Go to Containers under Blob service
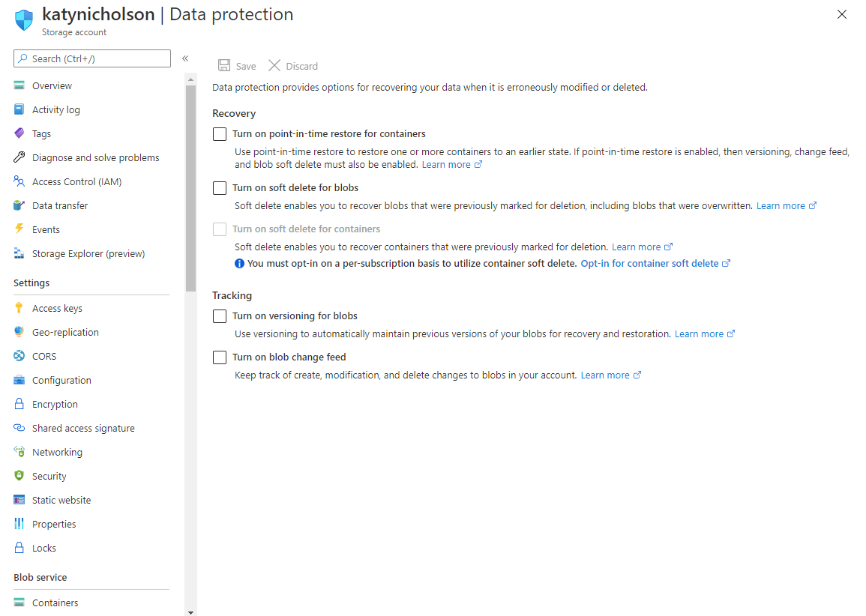Viewport: 866px width, 616px height. [55, 603]
